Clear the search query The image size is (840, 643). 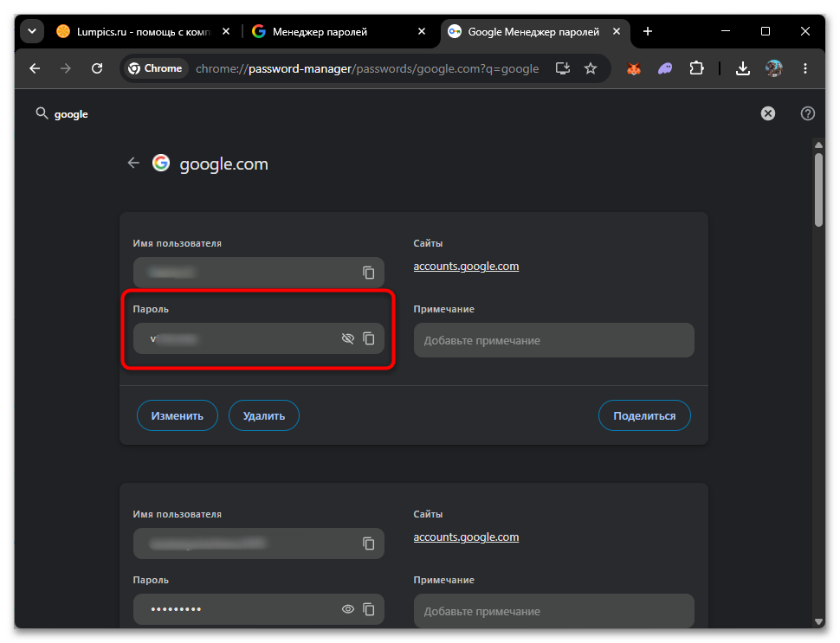[x=768, y=113]
